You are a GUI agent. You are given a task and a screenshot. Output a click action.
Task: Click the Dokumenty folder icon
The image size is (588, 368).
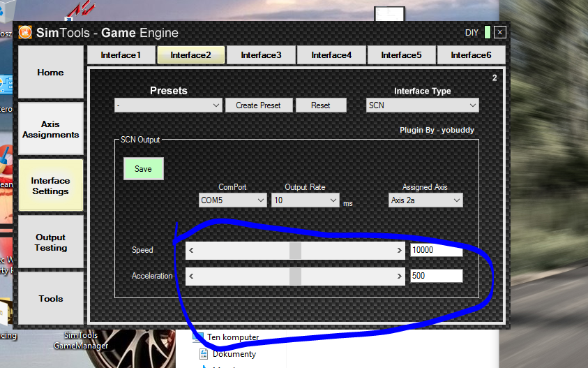click(x=204, y=354)
